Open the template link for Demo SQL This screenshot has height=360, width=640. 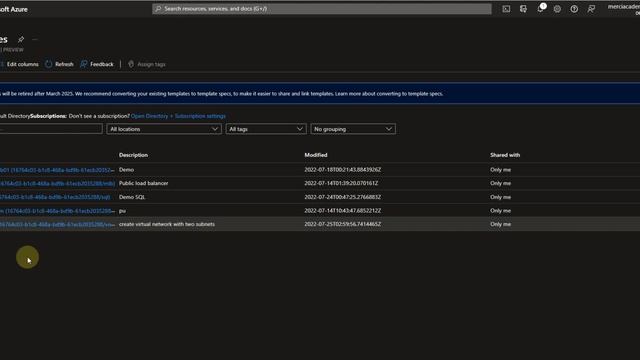(x=55, y=197)
